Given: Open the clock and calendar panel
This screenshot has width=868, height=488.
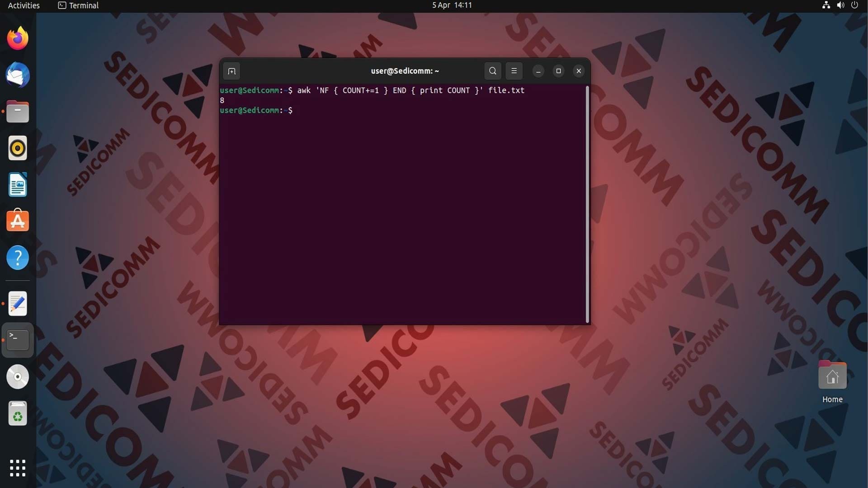Looking at the screenshot, I should [452, 5].
